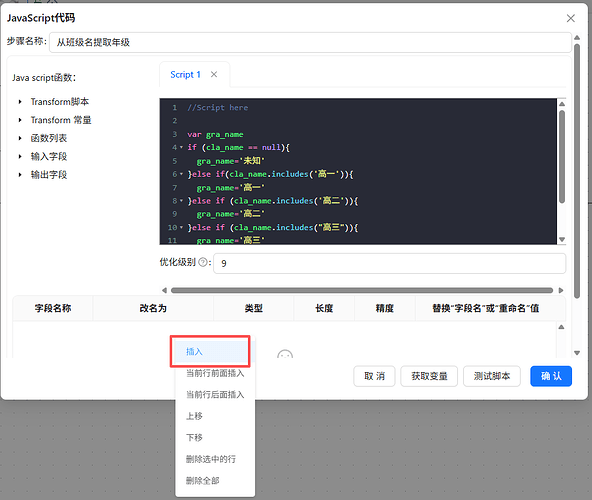Expand the Transform 常量 tree node
The image size is (592, 500).
click(x=20, y=120)
